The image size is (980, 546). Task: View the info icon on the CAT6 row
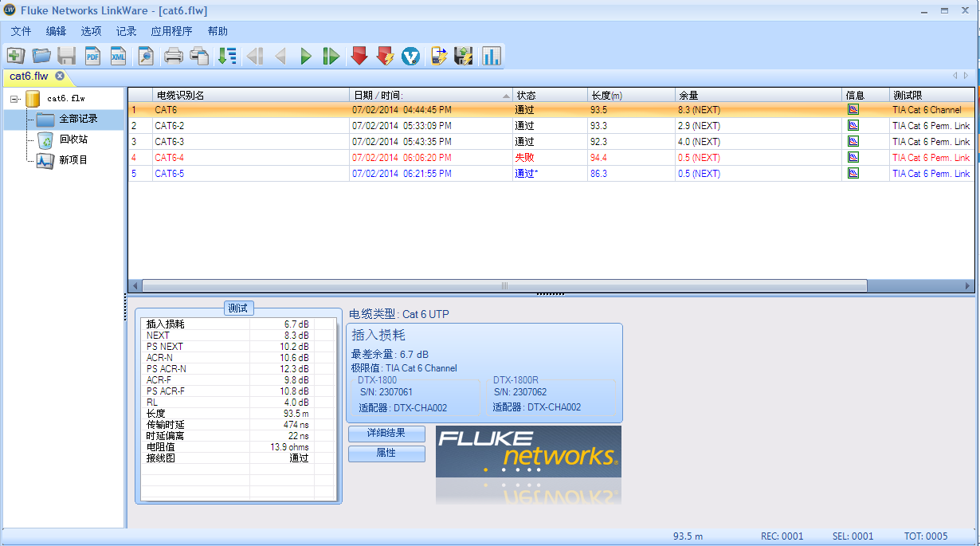tap(853, 109)
